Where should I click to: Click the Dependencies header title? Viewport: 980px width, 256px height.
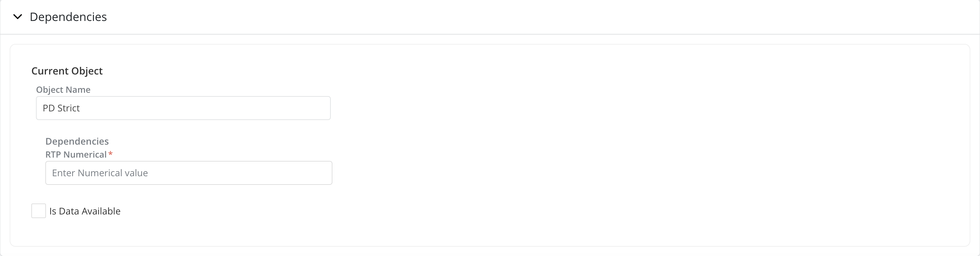point(68,17)
